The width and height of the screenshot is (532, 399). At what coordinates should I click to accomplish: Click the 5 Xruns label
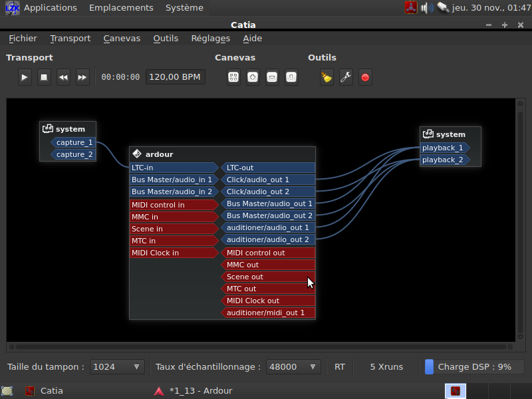tap(386, 366)
